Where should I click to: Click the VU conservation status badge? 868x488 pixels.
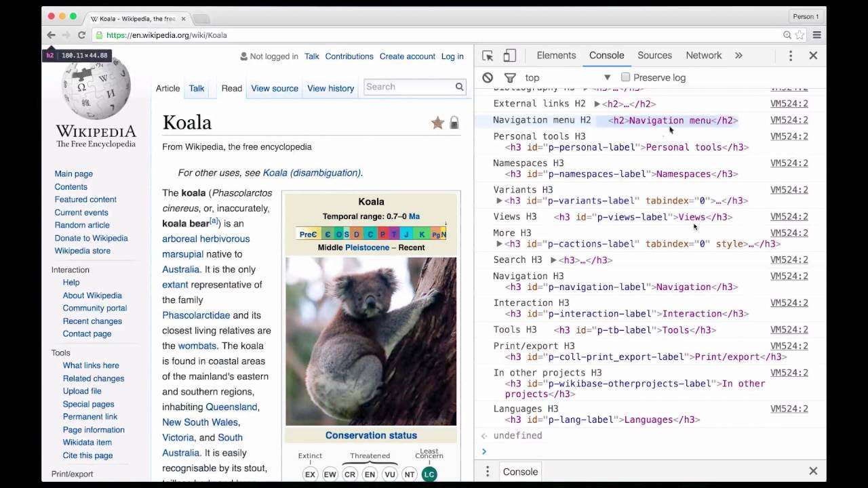click(390, 474)
